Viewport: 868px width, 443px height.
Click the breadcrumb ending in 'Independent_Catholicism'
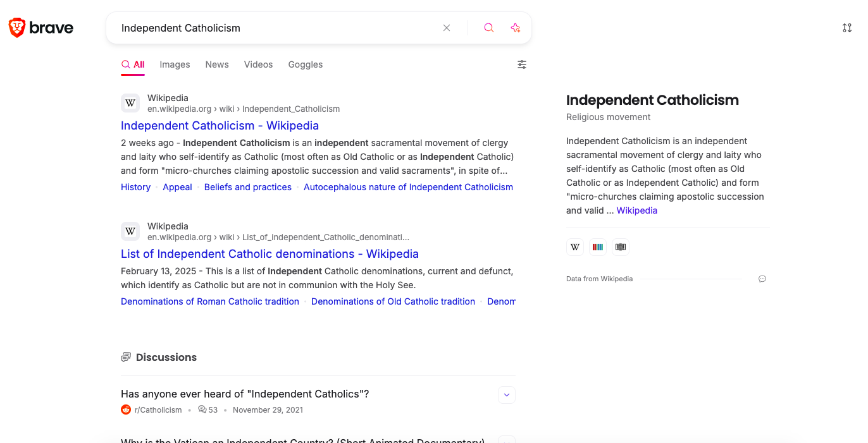pos(244,109)
